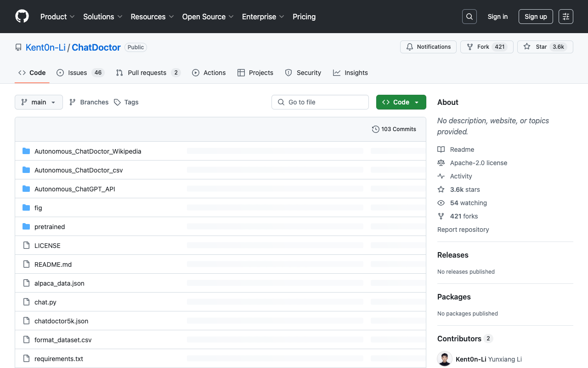Open the requirements.txt file name
Screen dimensions: 588x368
click(x=59, y=359)
